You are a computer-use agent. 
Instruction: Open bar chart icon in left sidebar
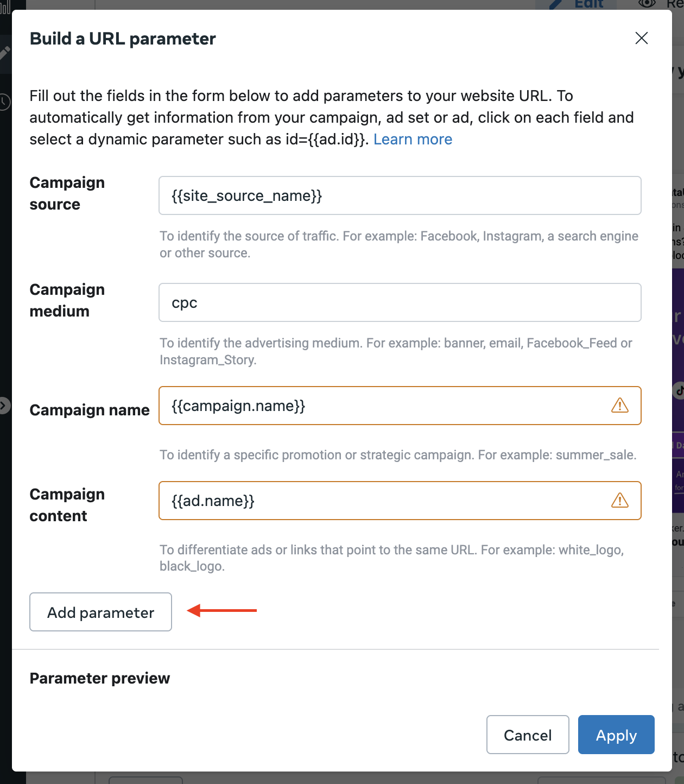click(x=5, y=7)
